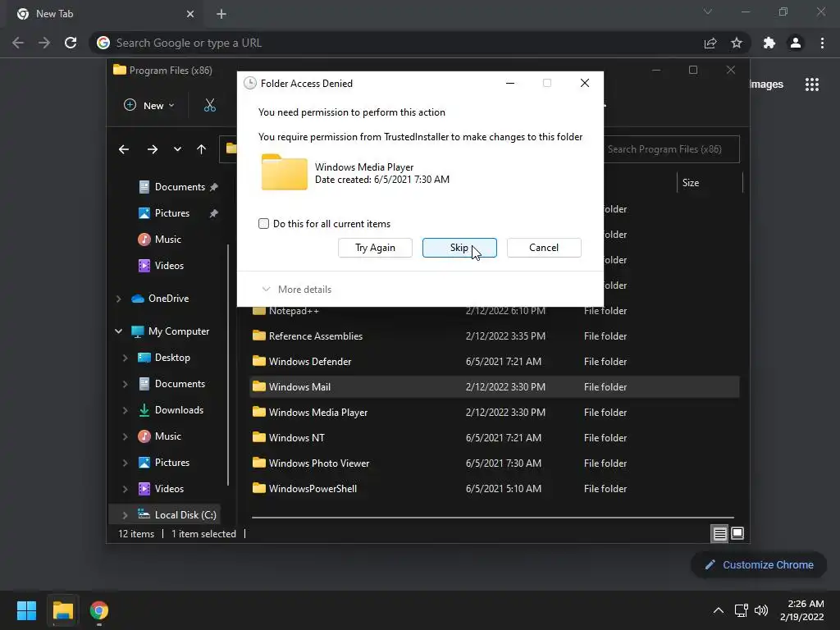The image size is (840, 630).
Task: Click Try Again in the dialog
Action: [375, 248]
